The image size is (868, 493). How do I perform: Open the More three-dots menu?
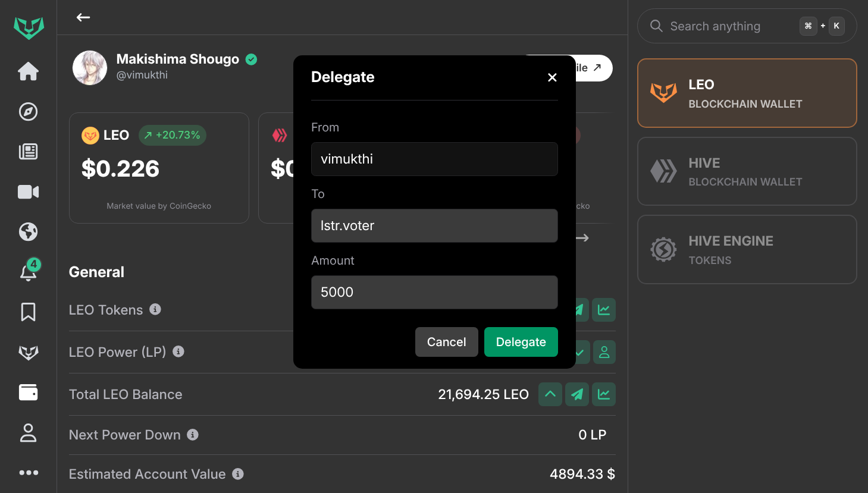click(29, 473)
